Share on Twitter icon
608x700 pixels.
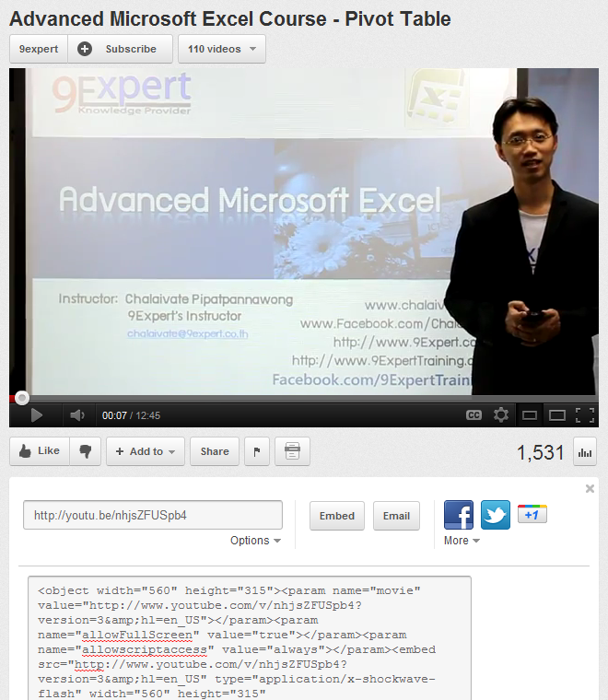tap(496, 515)
